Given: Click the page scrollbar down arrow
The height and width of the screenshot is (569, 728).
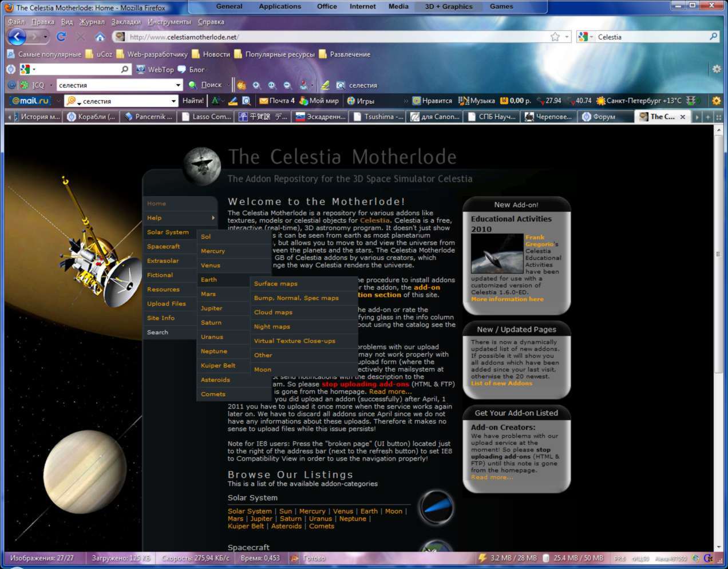Looking at the screenshot, I should click(x=718, y=547).
